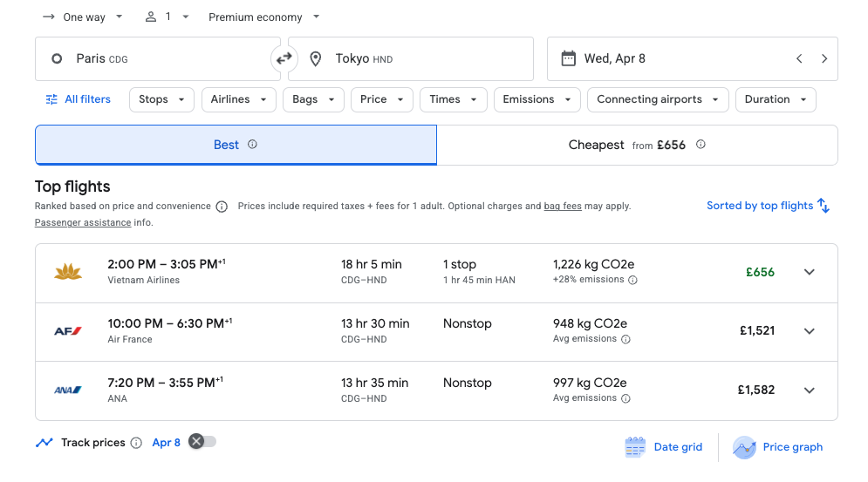Click the Paris CDG origin field
Screen dimensions: 868x482
(x=157, y=59)
